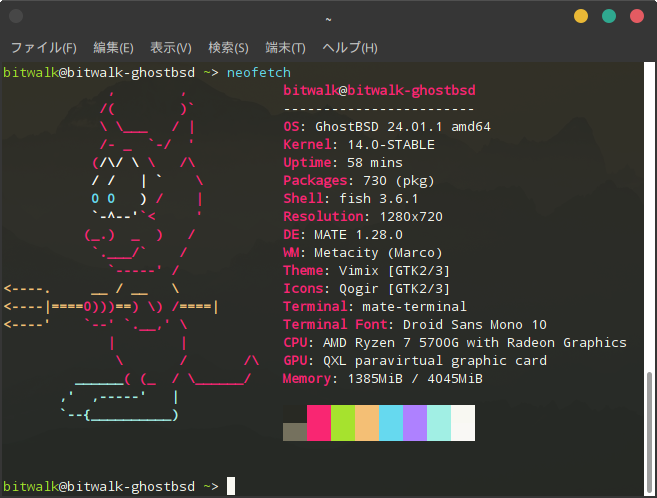Open the ヘルプ(H) menu
This screenshot has width=657, height=498.
[350, 48]
